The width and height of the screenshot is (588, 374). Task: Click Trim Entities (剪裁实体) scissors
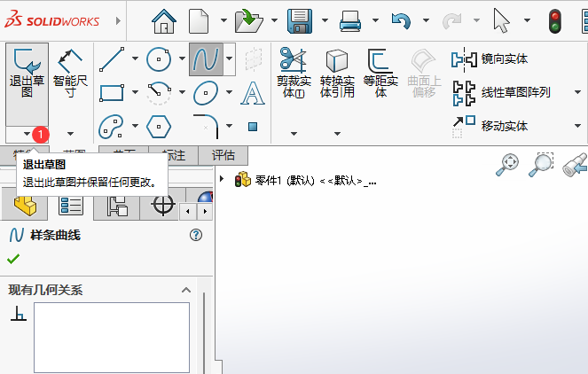point(294,73)
